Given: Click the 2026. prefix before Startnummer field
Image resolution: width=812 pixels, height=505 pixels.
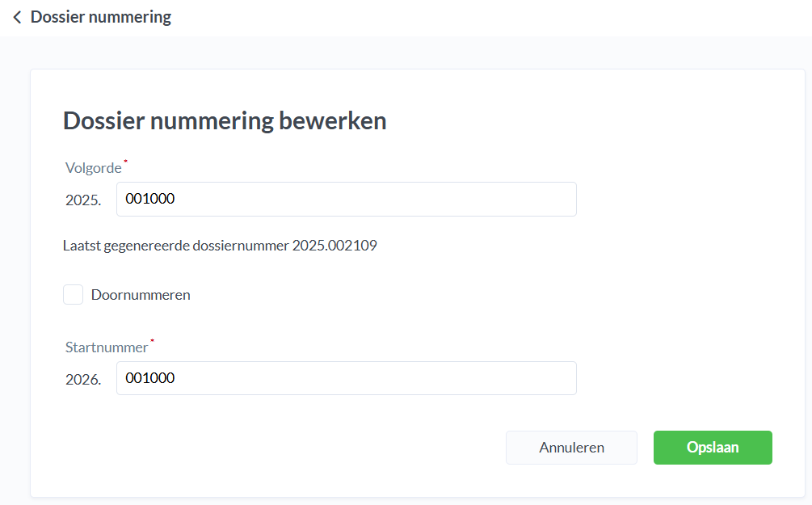Looking at the screenshot, I should (83, 380).
